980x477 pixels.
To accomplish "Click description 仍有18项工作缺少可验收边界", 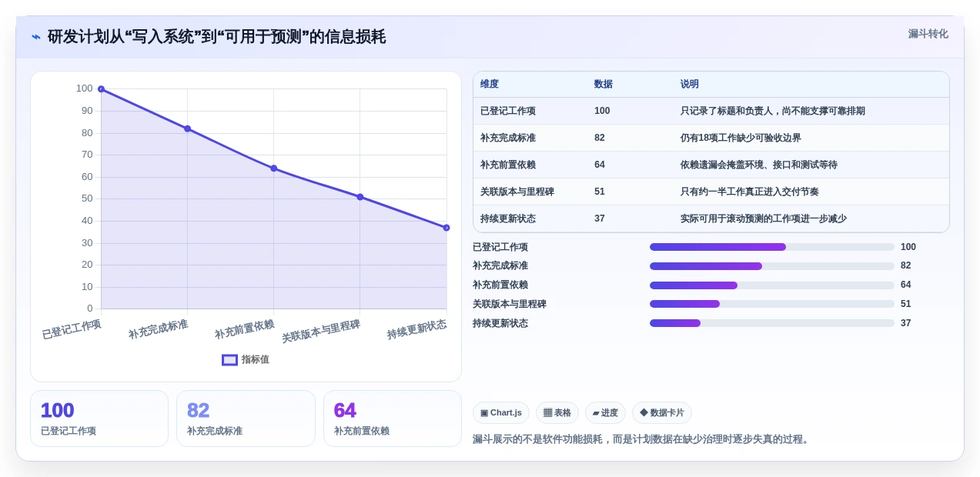I will click(x=741, y=138).
